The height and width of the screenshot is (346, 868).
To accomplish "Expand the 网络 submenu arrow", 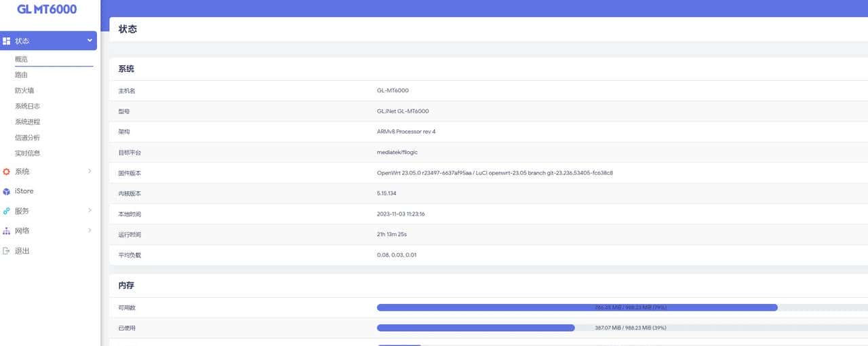I will pyautogui.click(x=90, y=231).
